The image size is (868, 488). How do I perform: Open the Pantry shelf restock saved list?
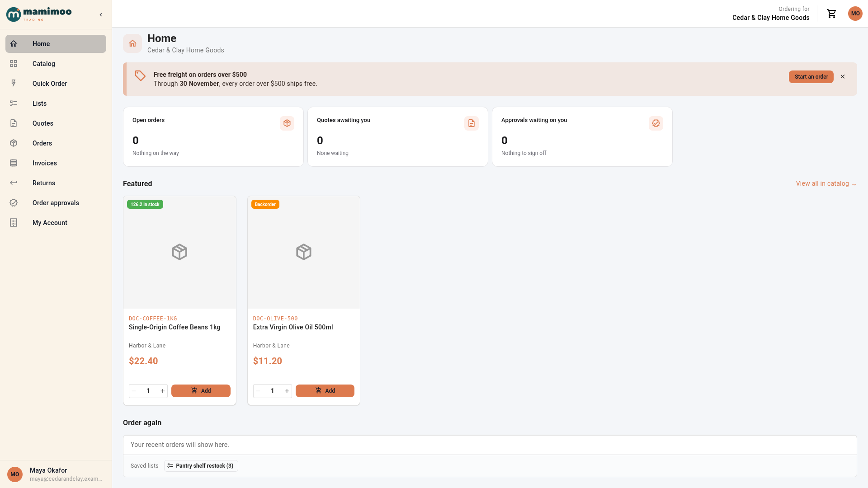201,466
